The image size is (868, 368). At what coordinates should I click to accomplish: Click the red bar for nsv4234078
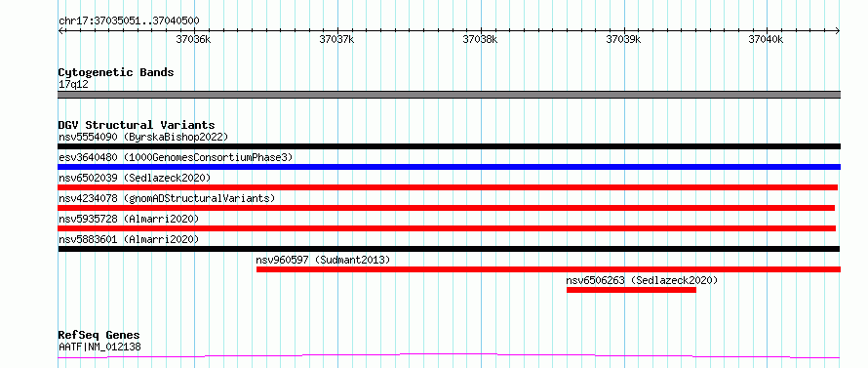[446, 208]
